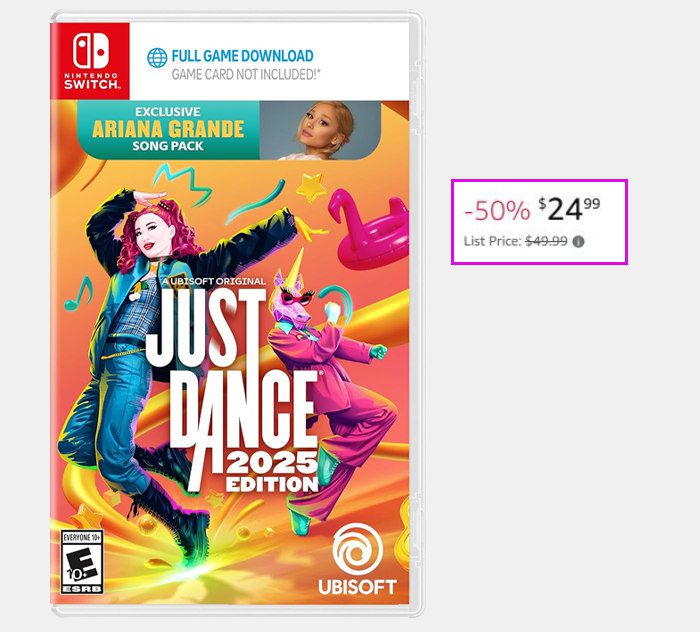Click the crossed-out $49.99 list price
Viewport: 700px width, 632px height.
(546, 241)
